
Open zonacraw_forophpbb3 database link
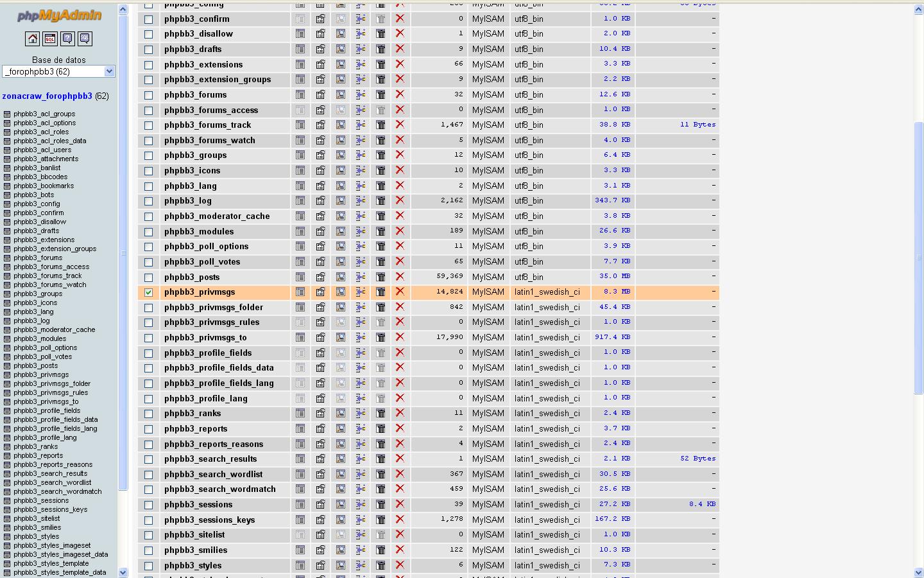coord(47,96)
